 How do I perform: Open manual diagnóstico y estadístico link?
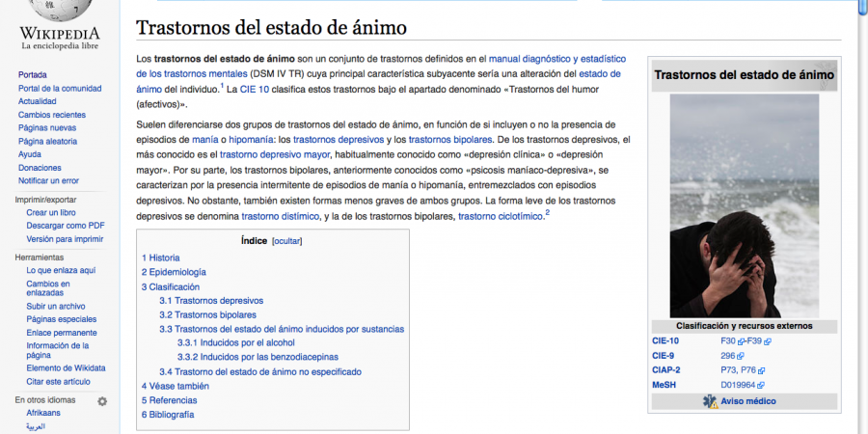click(557, 59)
